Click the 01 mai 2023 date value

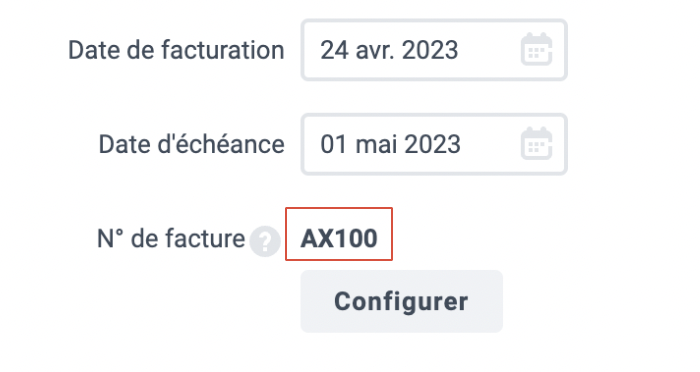coord(390,144)
